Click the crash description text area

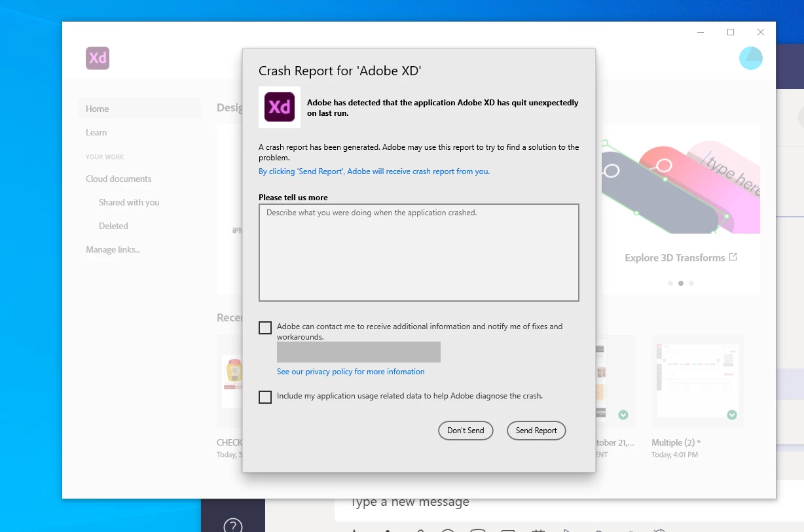point(419,253)
